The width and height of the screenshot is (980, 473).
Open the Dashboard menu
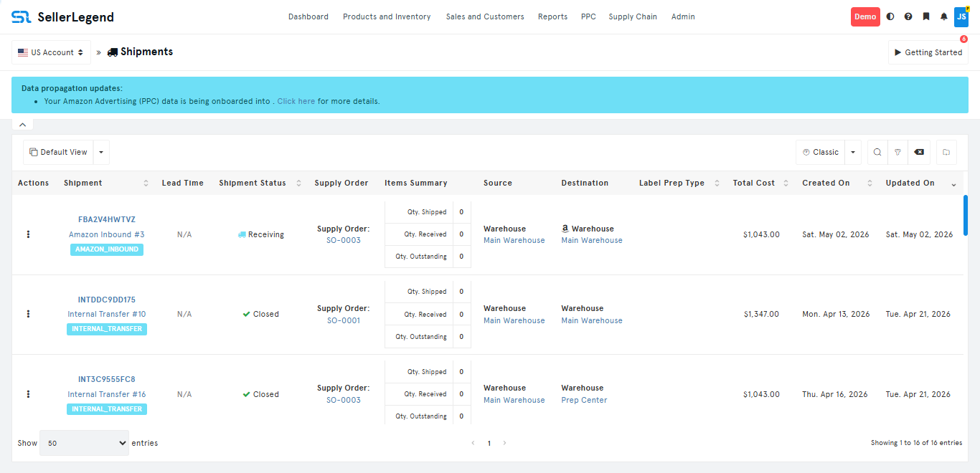tap(308, 16)
